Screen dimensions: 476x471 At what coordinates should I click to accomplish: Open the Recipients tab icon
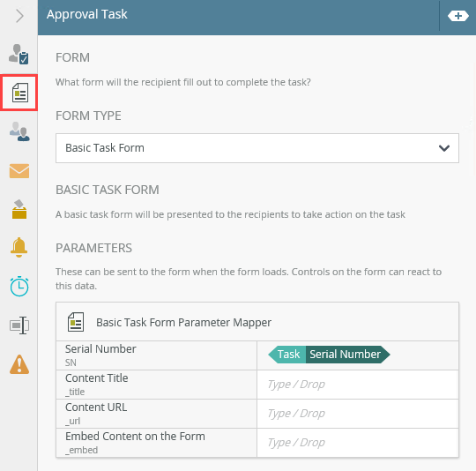[x=19, y=131]
